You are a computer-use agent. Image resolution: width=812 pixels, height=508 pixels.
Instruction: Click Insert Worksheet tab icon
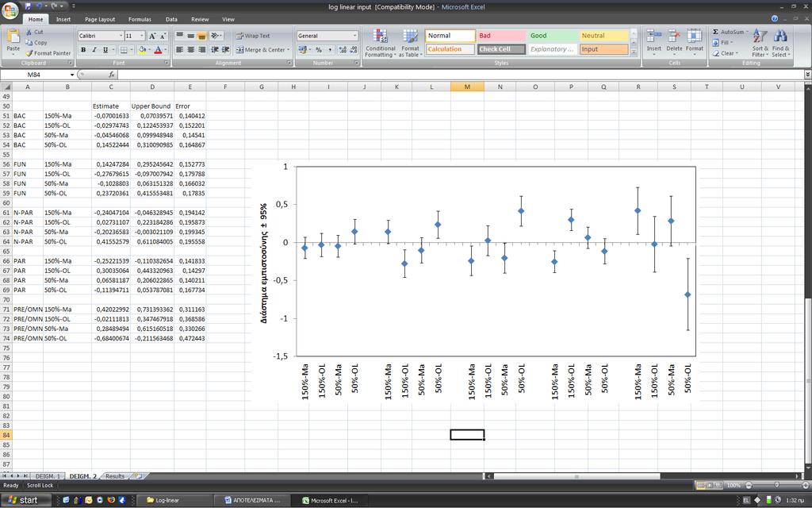coord(138,476)
